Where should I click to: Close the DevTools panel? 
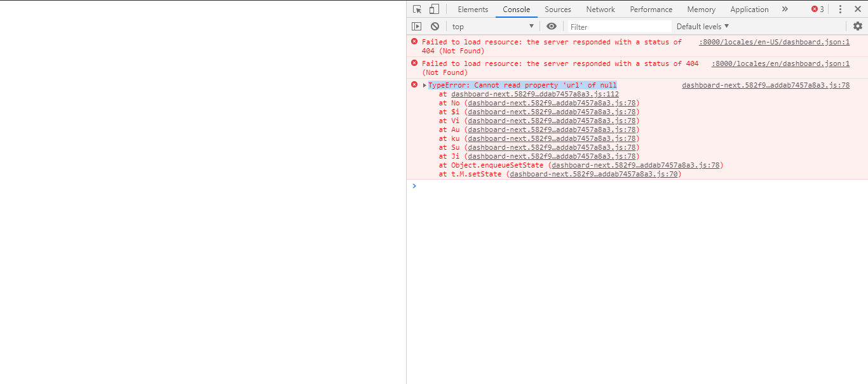pyautogui.click(x=857, y=9)
